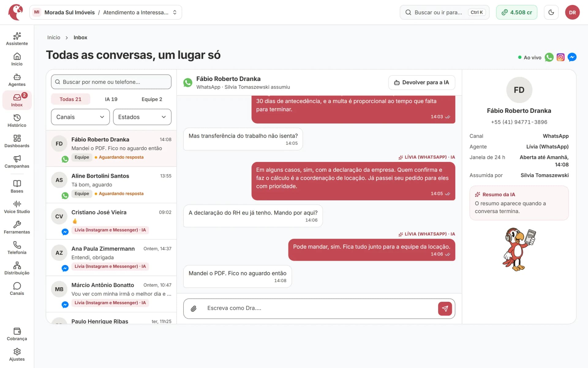Click the Escreva como Dra message field
This screenshot has width=588, height=368.
318,308
